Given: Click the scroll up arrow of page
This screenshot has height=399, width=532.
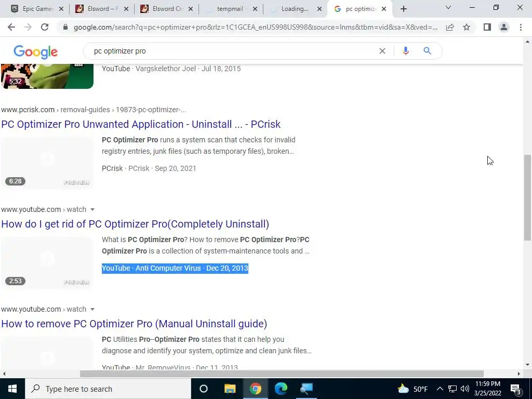Looking at the screenshot, I should (527, 42).
